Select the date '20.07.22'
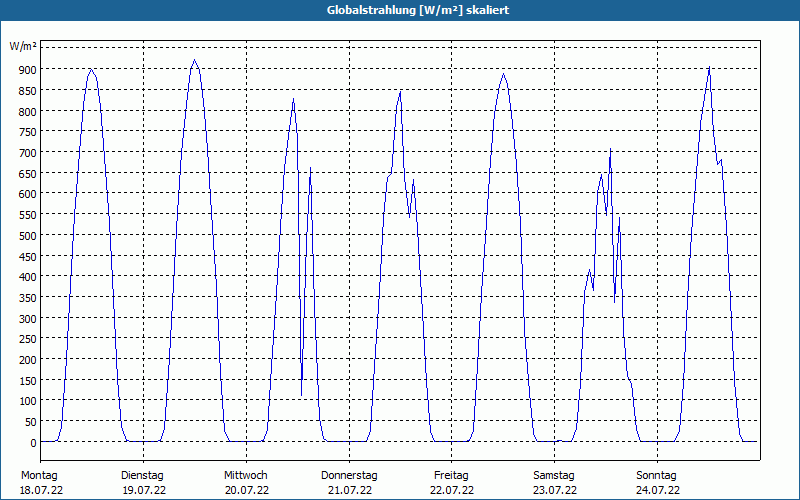This screenshot has height=500, width=800. [x=247, y=490]
